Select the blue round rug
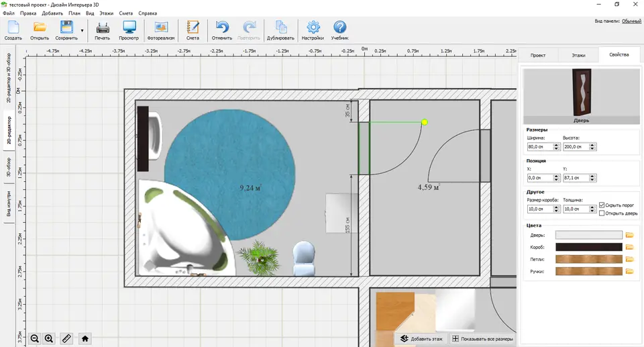 229,175
